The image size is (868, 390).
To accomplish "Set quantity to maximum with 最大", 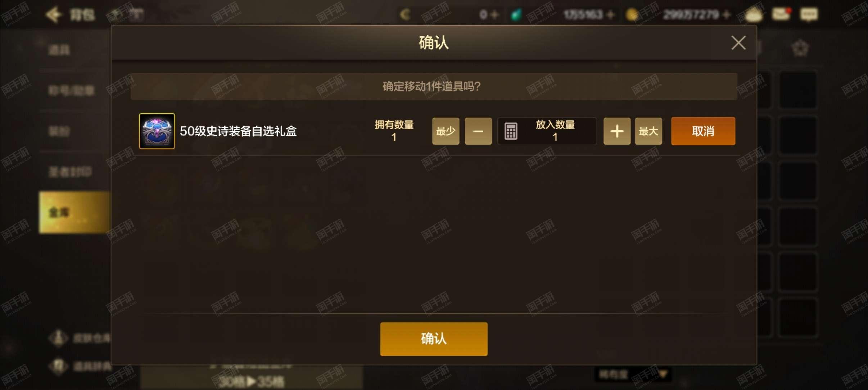I will [x=648, y=131].
